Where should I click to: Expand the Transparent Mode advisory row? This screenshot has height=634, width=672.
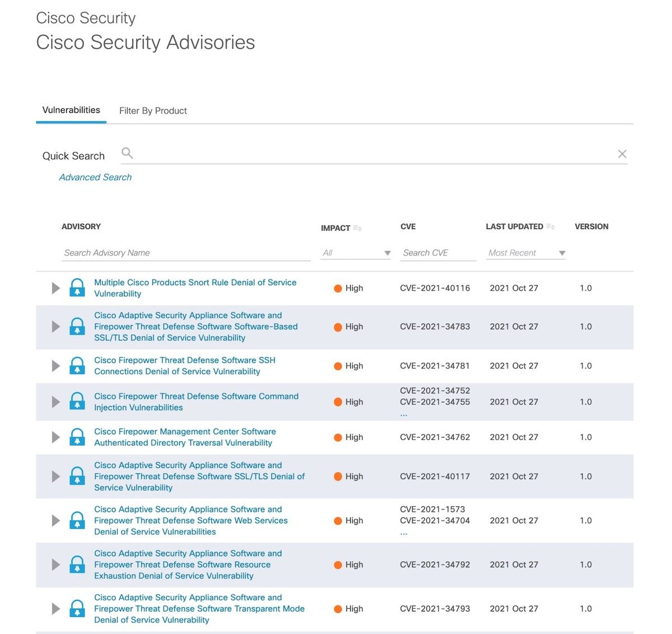(55, 609)
